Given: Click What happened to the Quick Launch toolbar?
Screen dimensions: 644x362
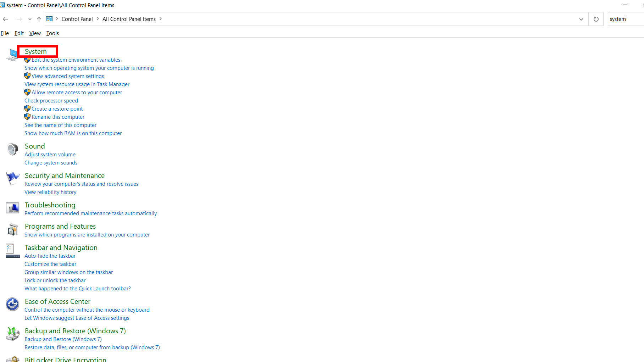Looking at the screenshot, I should 78,289.
